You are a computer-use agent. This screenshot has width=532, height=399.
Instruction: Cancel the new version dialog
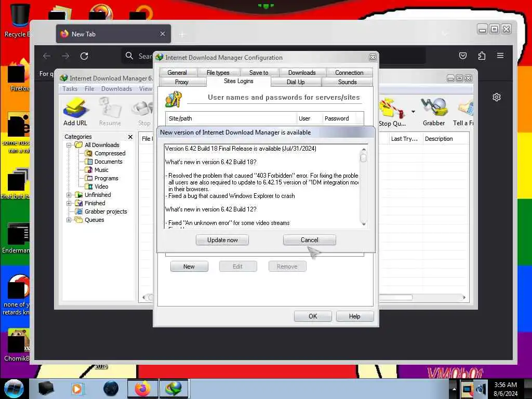click(310, 240)
